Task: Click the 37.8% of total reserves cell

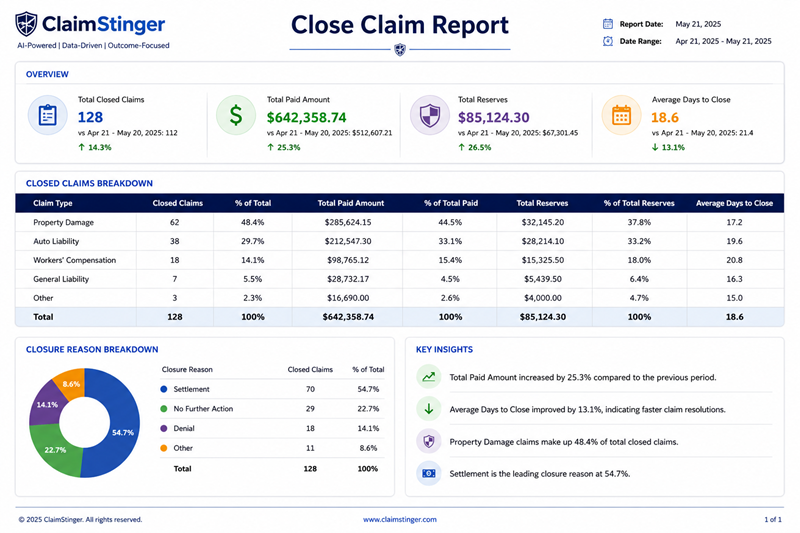Action: coord(639,222)
